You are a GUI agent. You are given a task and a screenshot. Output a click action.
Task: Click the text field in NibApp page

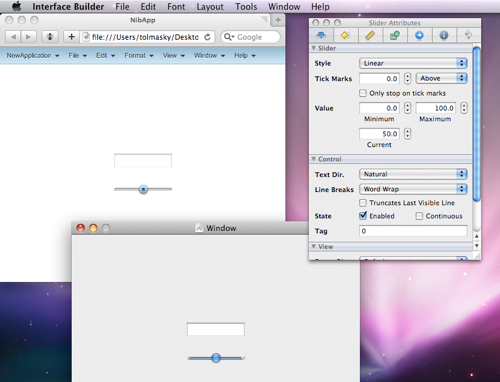(x=143, y=160)
